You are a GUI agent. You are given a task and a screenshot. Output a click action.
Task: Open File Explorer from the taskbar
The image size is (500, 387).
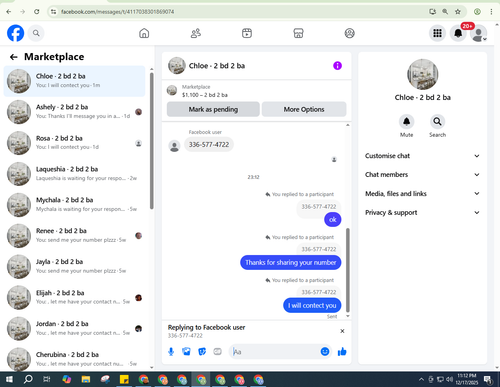[x=86, y=379]
